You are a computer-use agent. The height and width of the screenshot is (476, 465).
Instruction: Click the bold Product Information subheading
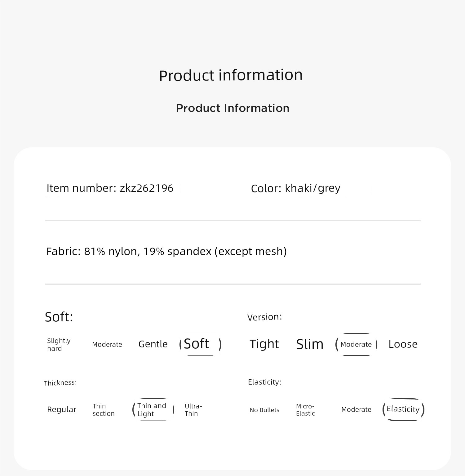click(232, 108)
